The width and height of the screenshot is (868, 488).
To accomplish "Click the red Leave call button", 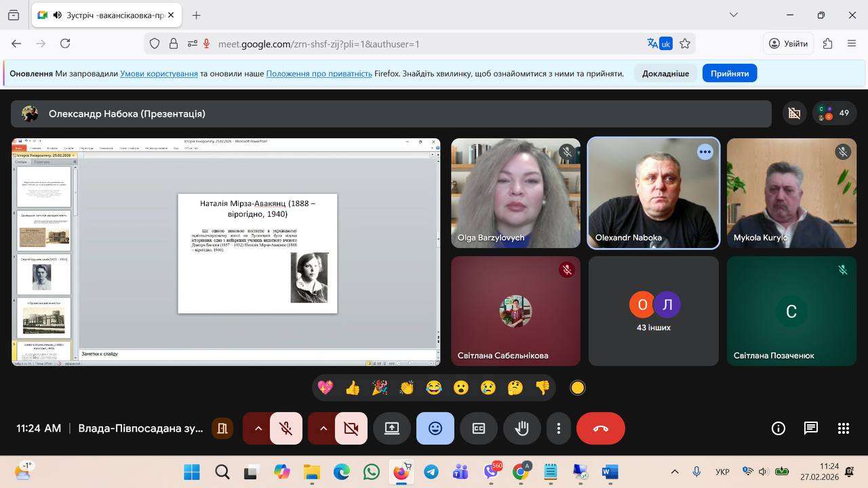I will (600, 428).
